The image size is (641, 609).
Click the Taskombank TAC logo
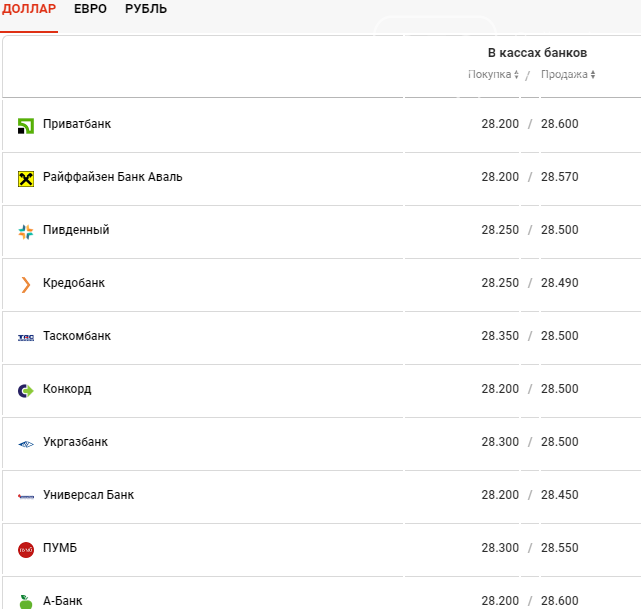(26, 337)
